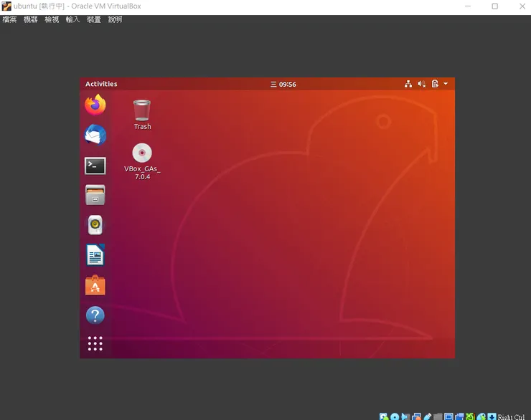This screenshot has height=420, width=531.
Task: Open the Terminal from the dock
Action: (x=95, y=166)
